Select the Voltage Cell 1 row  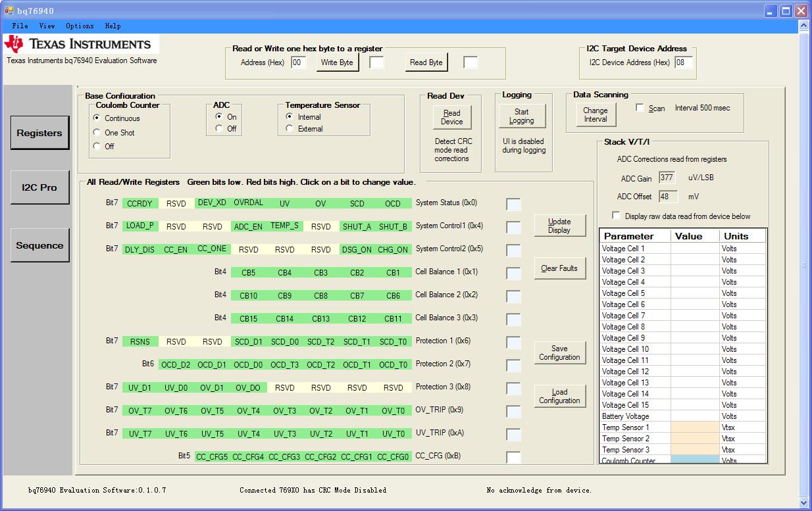tap(683, 249)
